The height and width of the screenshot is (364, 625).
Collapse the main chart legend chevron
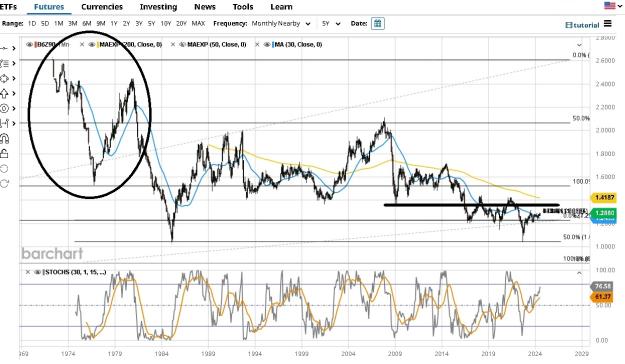[579, 45]
